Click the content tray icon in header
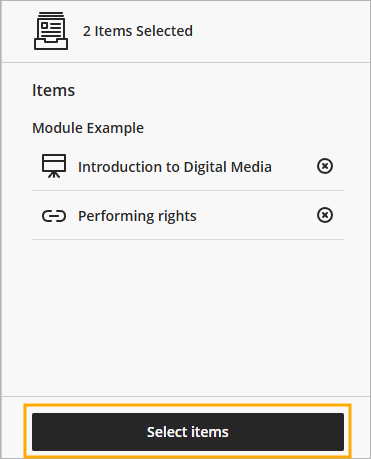Image resolution: width=371 pixels, height=459 pixels. 51,31
